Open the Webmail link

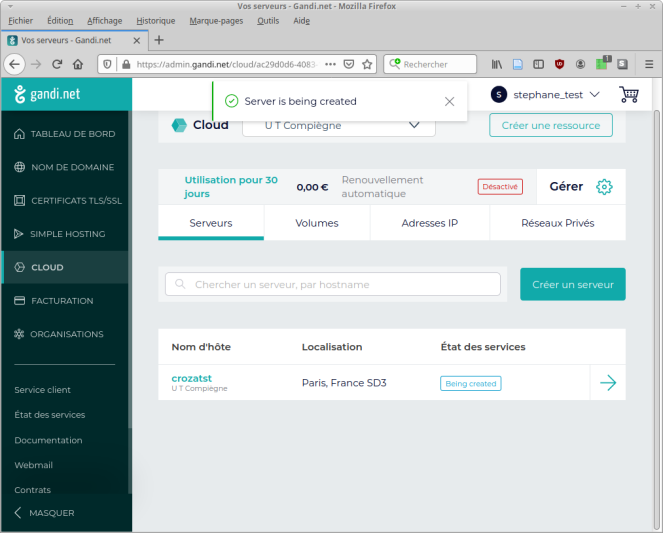(33, 465)
